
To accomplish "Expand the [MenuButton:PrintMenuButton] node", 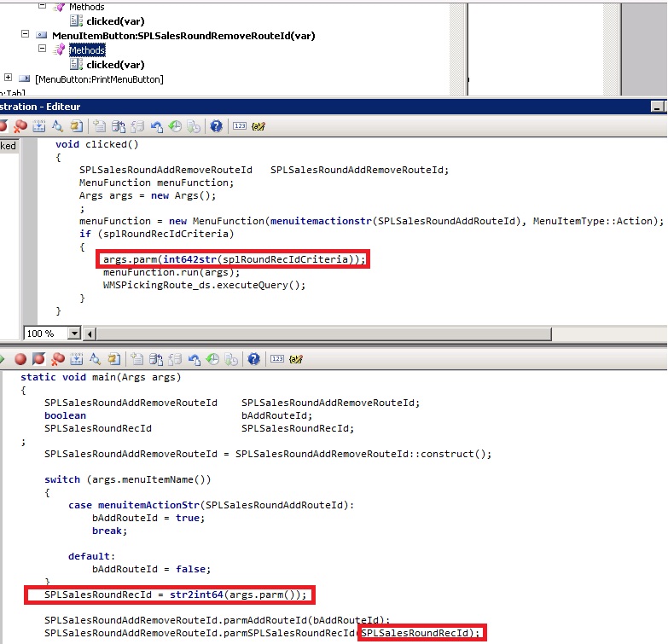I will pos(8,78).
